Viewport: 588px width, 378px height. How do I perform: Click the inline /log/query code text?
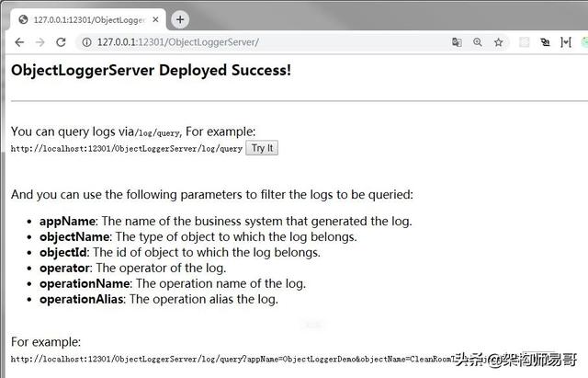pyautogui.click(x=157, y=133)
